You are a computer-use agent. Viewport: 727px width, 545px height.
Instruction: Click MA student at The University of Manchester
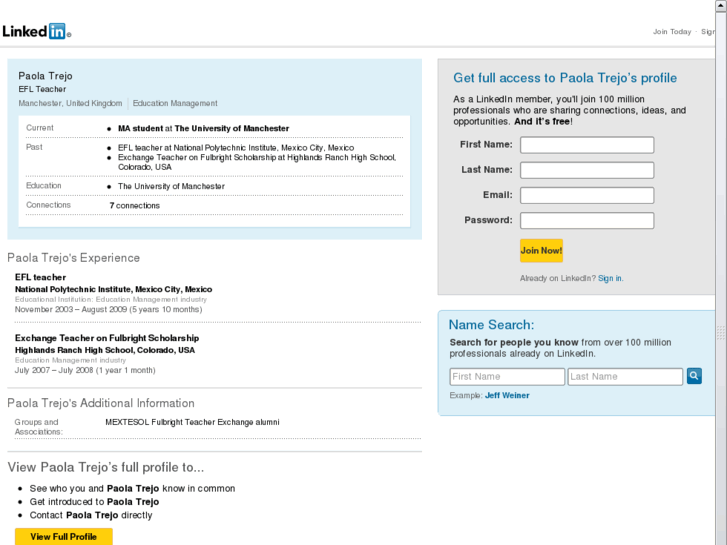pyautogui.click(x=203, y=128)
